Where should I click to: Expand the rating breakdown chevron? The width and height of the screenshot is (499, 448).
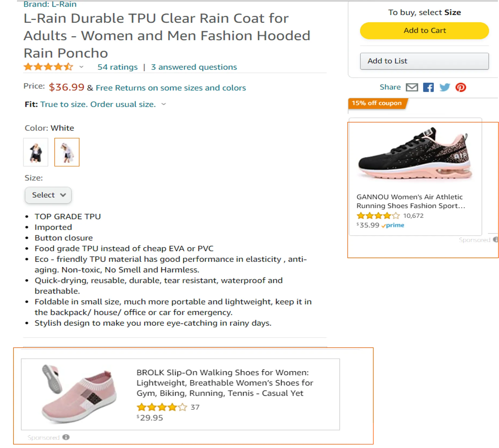tap(81, 67)
